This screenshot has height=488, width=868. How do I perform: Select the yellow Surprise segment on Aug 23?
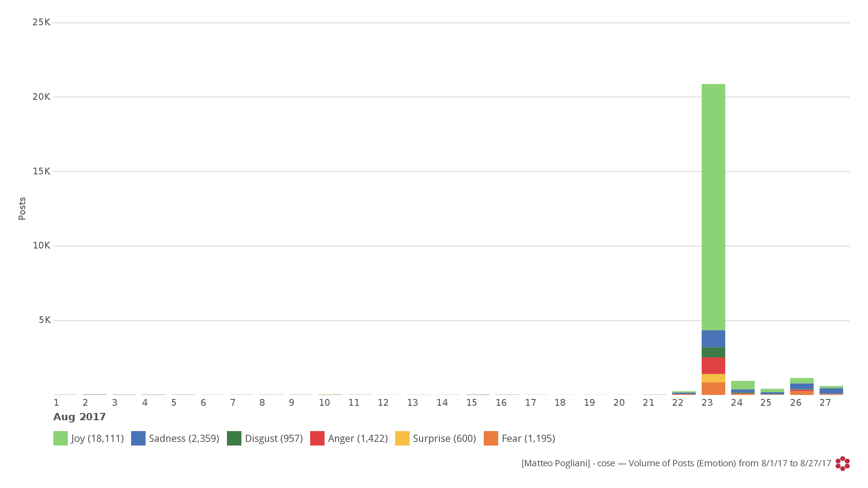(x=713, y=378)
